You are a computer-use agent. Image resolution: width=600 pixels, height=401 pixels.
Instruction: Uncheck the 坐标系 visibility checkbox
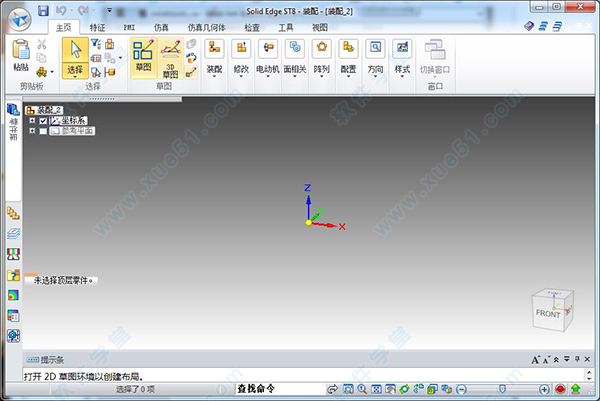43,121
